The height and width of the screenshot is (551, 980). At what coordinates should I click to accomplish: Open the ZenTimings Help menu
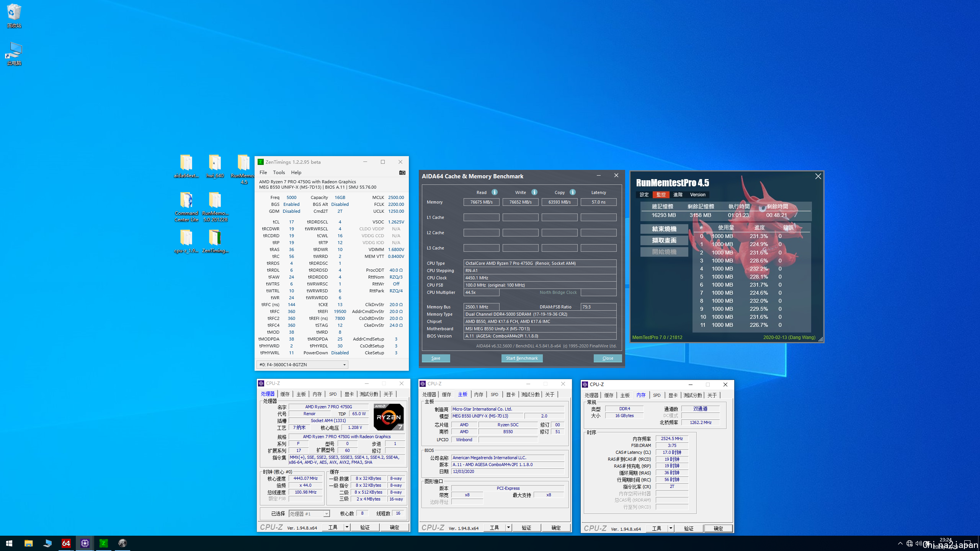[x=296, y=173]
